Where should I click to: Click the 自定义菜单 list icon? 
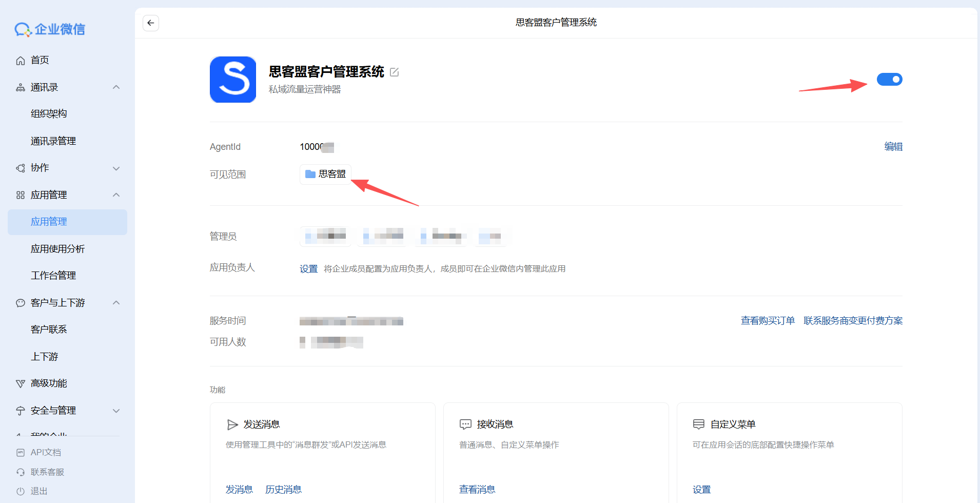click(x=699, y=424)
